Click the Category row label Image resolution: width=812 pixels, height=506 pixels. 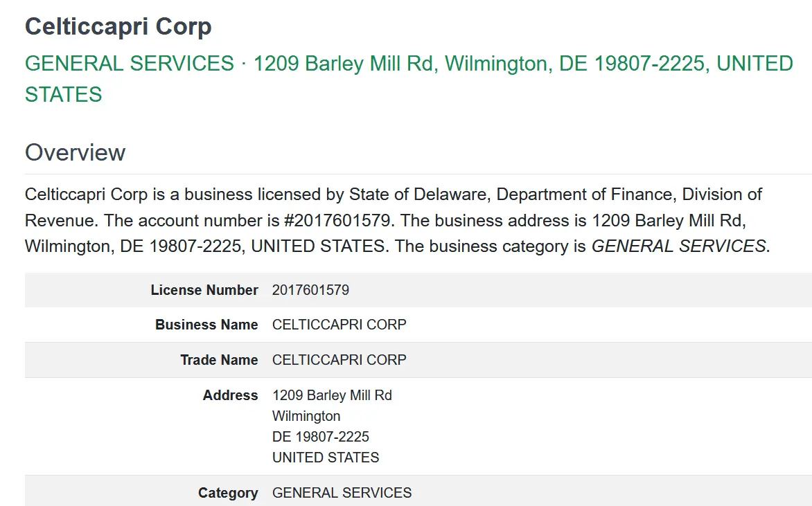click(x=228, y=493)
